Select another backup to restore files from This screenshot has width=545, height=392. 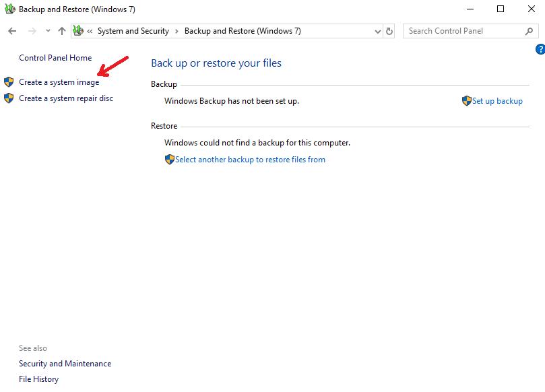point(250,160)
